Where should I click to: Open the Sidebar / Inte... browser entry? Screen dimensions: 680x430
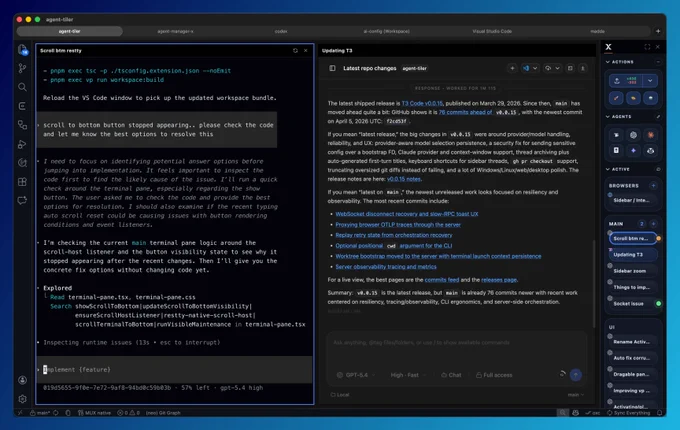633,200
